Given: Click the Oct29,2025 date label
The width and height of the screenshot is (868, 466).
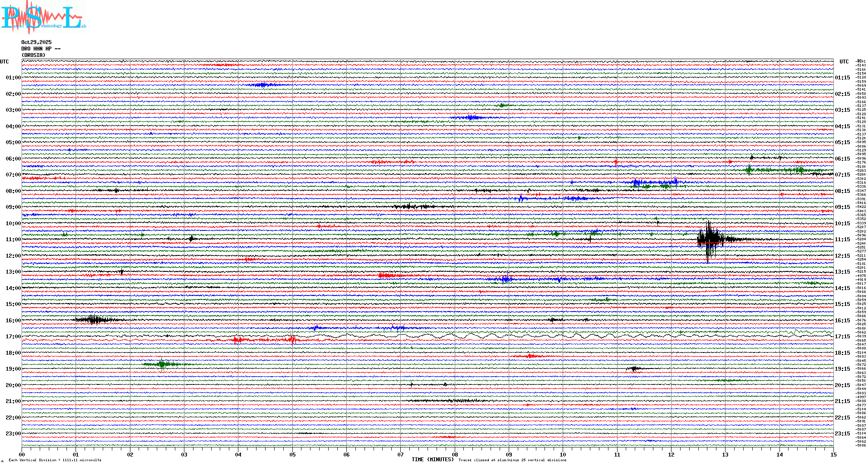Looking at the screenshot, I should pyautogui.click(x=36, y=42).
